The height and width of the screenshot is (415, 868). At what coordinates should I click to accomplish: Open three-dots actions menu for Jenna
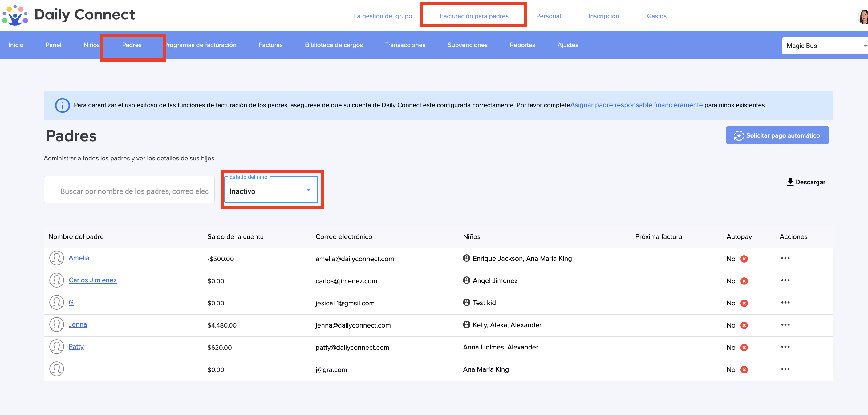(x=785, y=325)
